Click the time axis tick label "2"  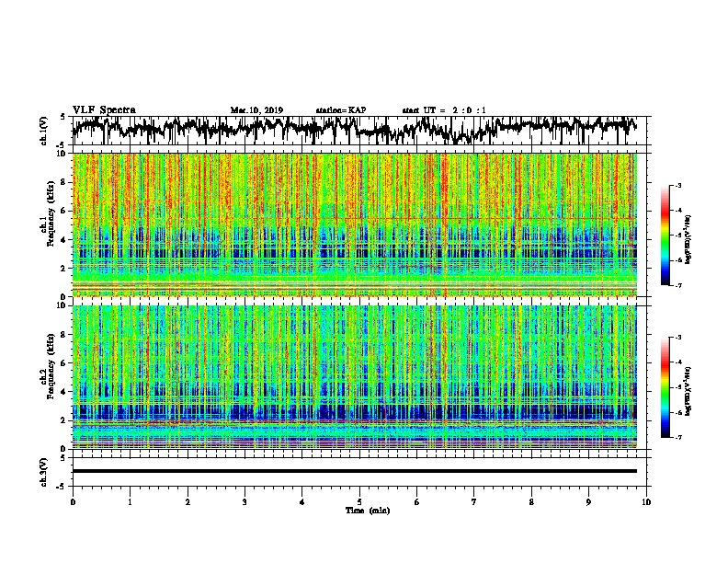coord(188,501)
